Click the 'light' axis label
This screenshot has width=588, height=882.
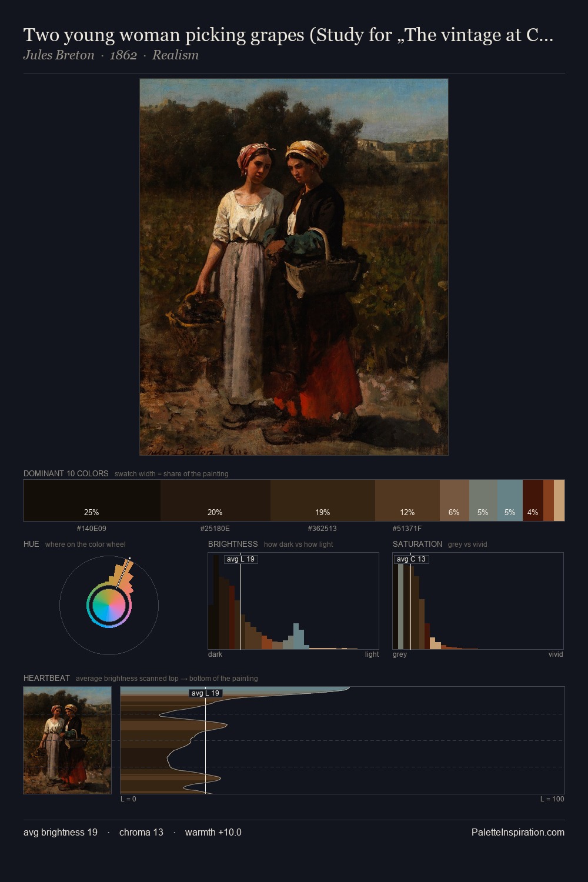372,654
